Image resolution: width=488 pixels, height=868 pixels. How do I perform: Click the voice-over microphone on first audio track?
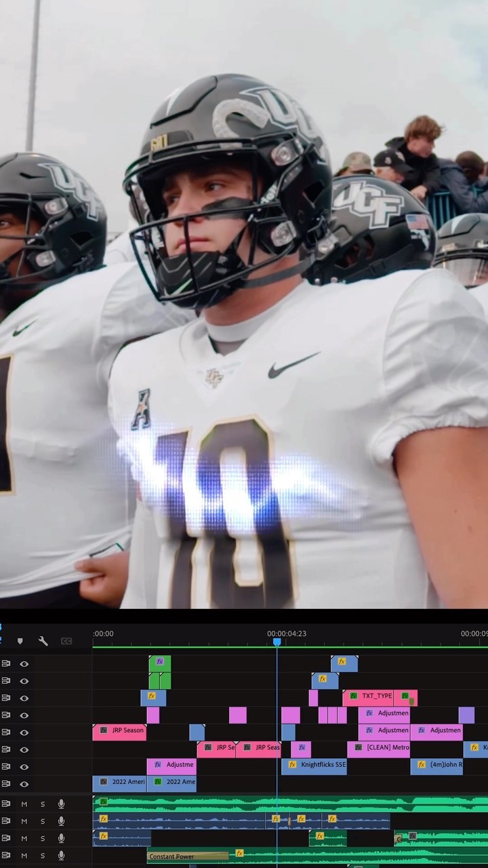(x=61, y=804)
